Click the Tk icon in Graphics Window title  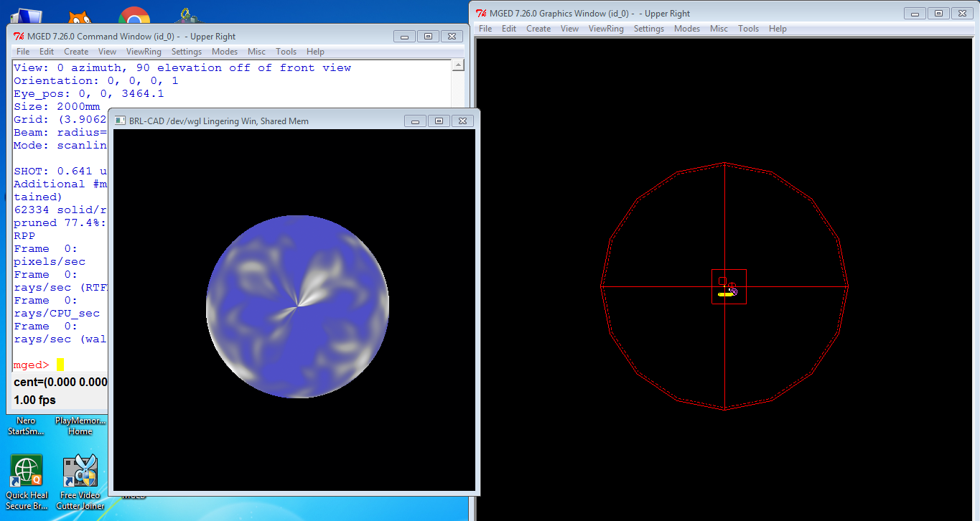(481, 14)
